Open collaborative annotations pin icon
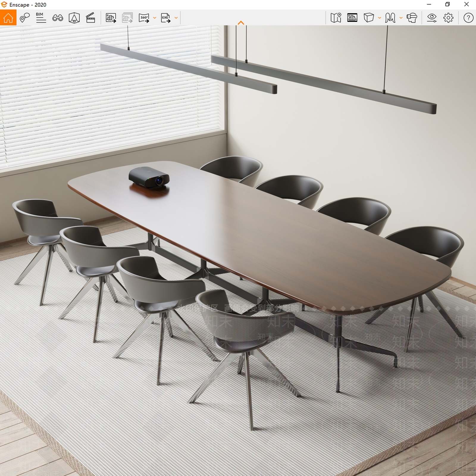 coord(25,18)
